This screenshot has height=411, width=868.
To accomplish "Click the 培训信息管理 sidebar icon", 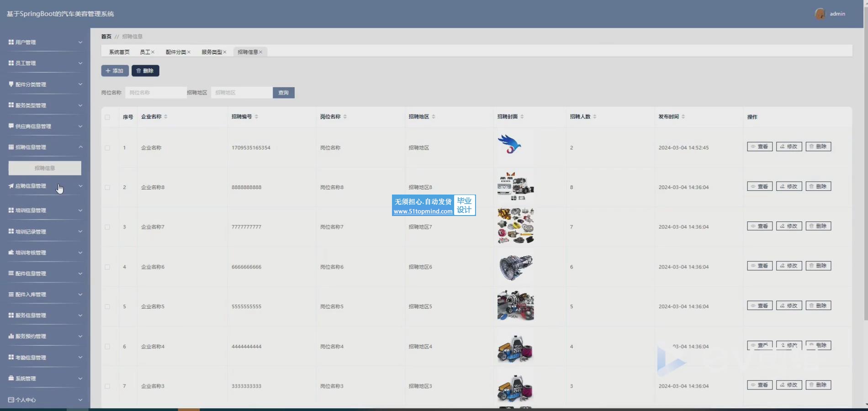I will pos(11,210).
